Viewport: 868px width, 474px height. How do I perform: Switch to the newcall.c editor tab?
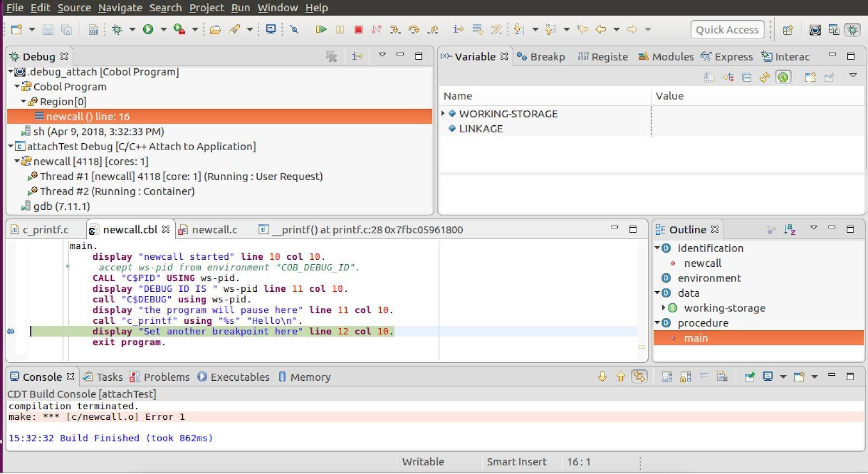[x=214, y=230]
